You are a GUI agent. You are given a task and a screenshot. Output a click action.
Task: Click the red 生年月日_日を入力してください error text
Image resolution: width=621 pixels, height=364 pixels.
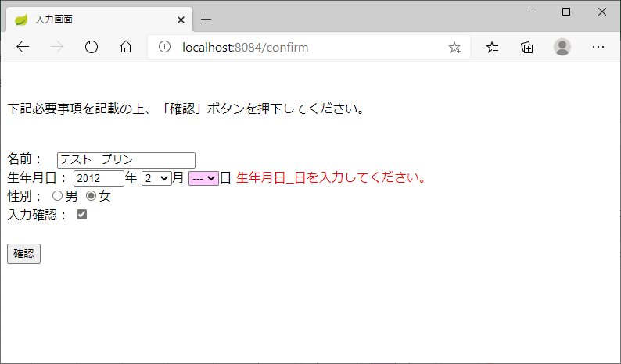[x=331, y=177]
